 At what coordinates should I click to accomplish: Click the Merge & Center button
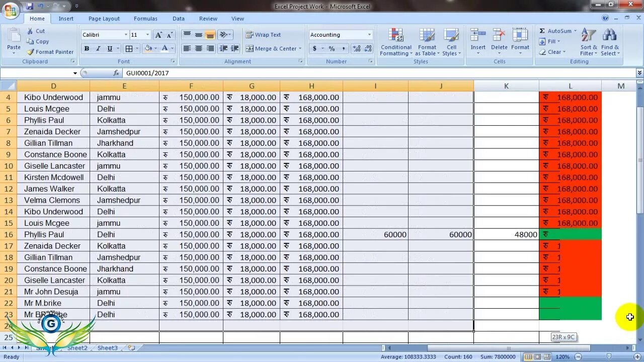click(271, 49)
